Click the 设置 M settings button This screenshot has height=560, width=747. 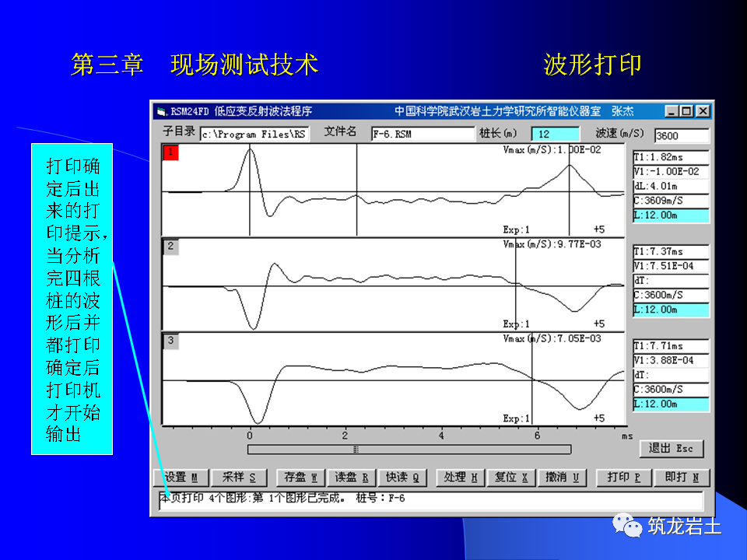point(181,477)
